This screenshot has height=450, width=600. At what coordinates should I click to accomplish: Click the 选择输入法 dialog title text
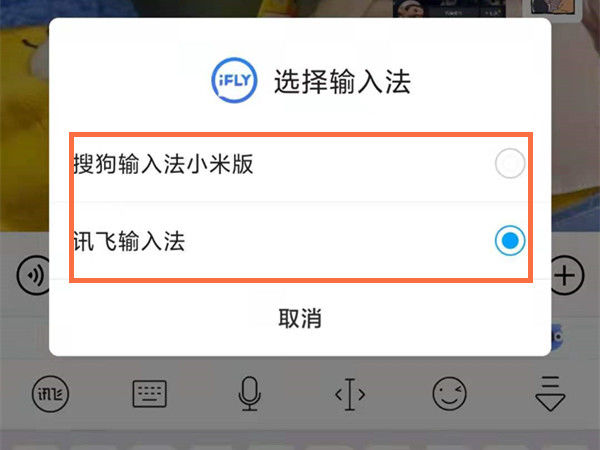pyautogui.click(x=342, y=81)
